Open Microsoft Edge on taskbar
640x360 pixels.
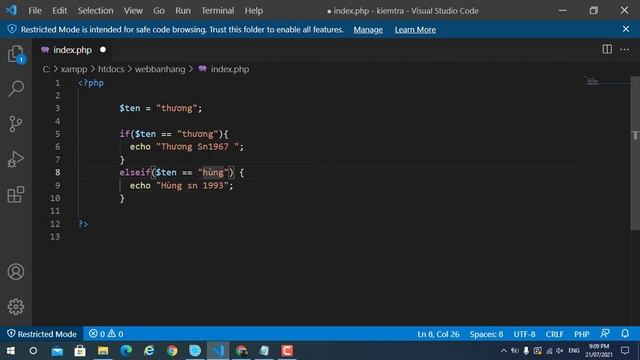126,351
